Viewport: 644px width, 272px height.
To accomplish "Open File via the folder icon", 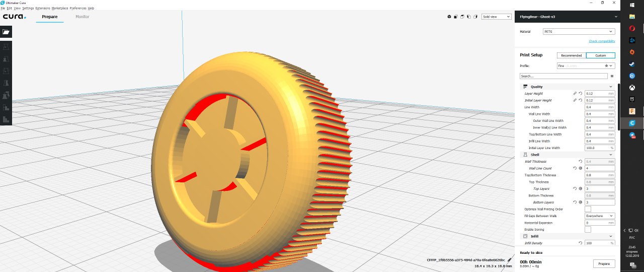I will (x=6, y=32).
